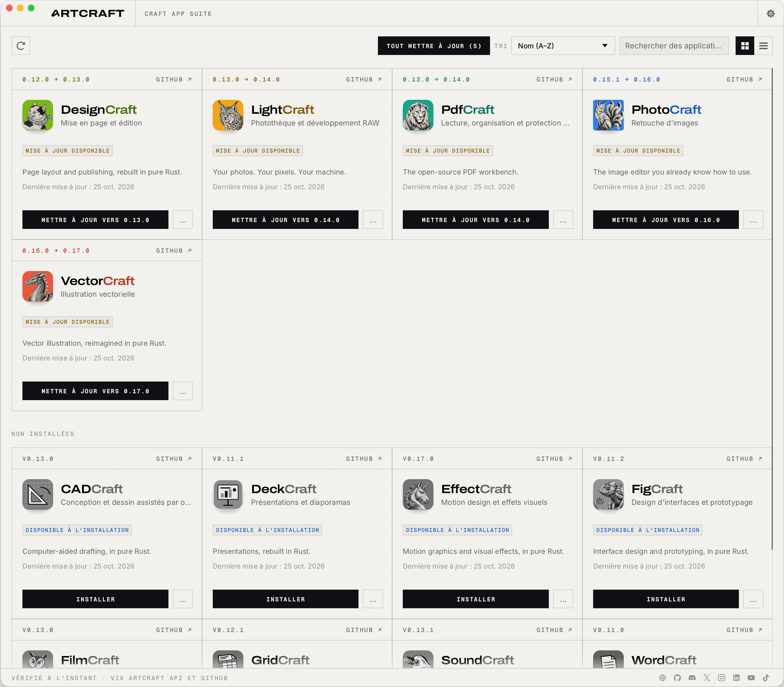Click the DesignCraft cat app icon
Image resolution: width=784 pixels, height=687 pixels.
37,115
